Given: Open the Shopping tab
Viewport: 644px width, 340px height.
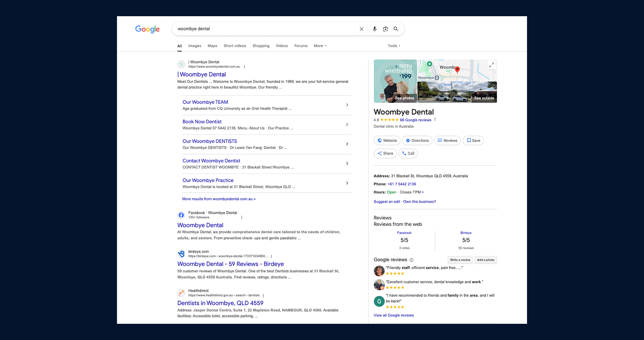Looking at the screenshot, I should pyautogui.click(x=261, y=46).
